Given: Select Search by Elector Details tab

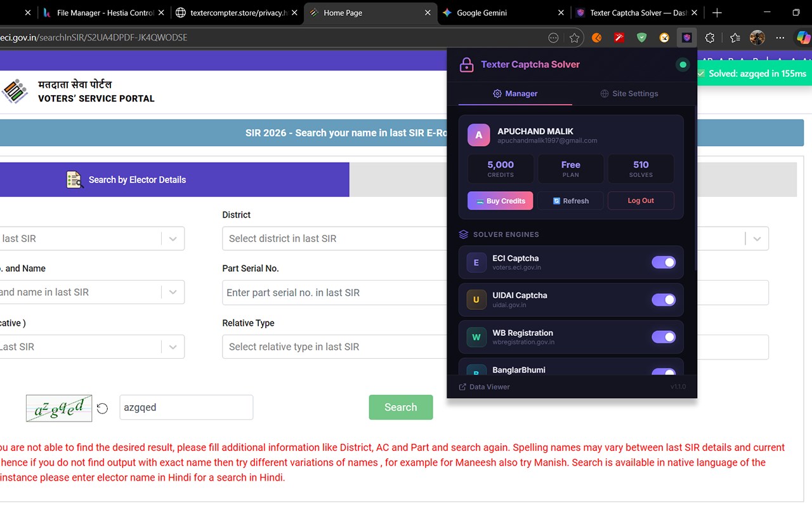Looking at the screenshot, I should (x=174, y=180).
